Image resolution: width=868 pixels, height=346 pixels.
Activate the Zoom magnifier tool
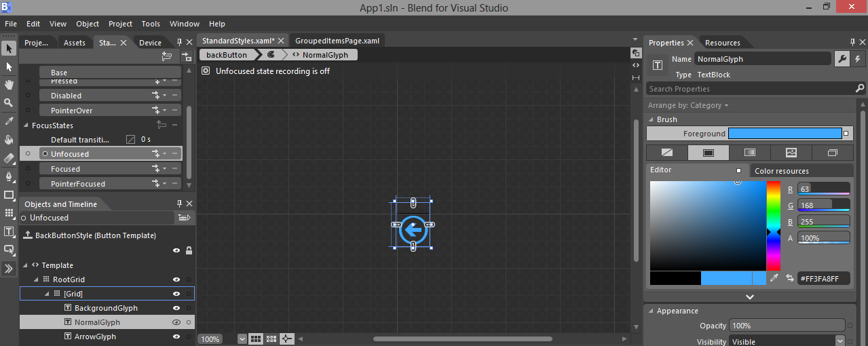coord(9,103)
